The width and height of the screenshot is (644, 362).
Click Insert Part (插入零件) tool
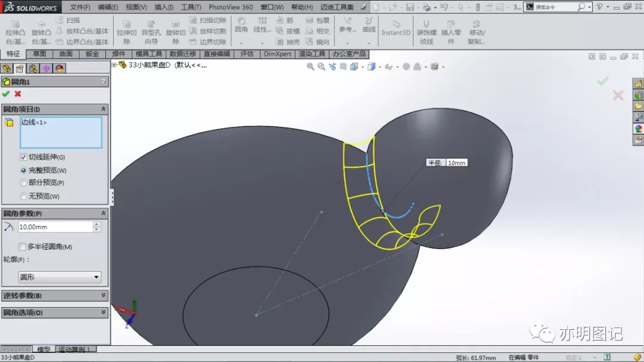pos(451,32)
